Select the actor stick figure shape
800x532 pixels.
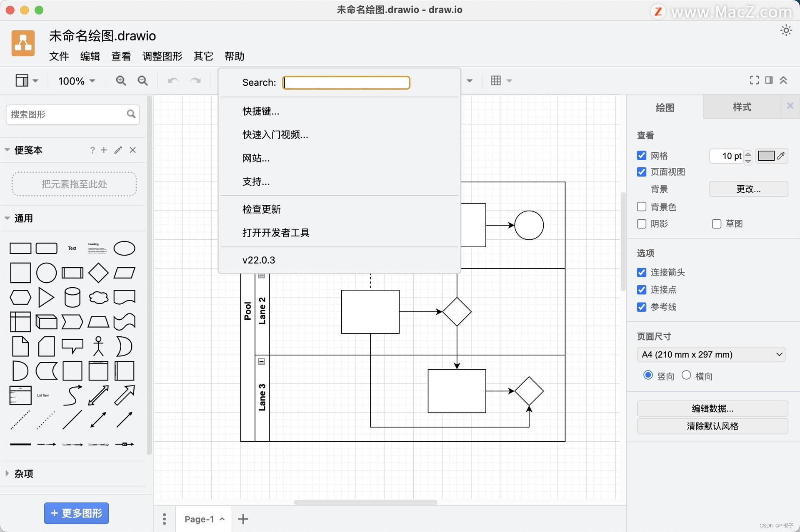coord(98,346)
